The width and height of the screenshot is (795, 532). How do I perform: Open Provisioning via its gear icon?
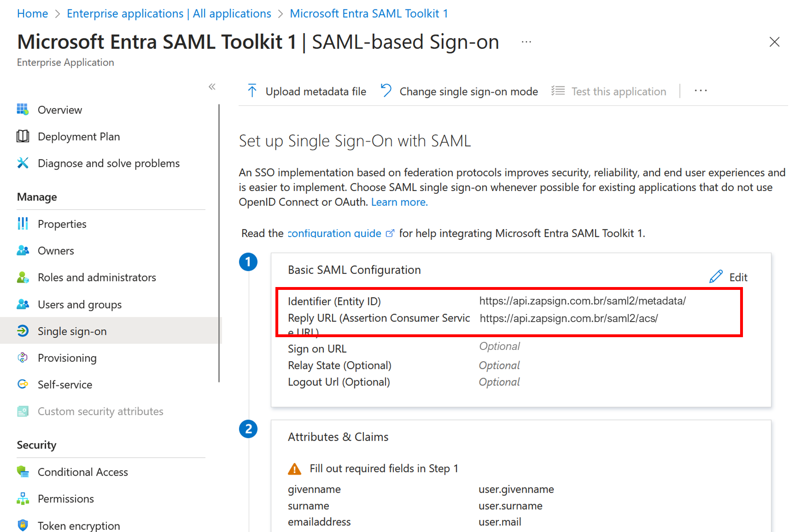click(22, 358)
